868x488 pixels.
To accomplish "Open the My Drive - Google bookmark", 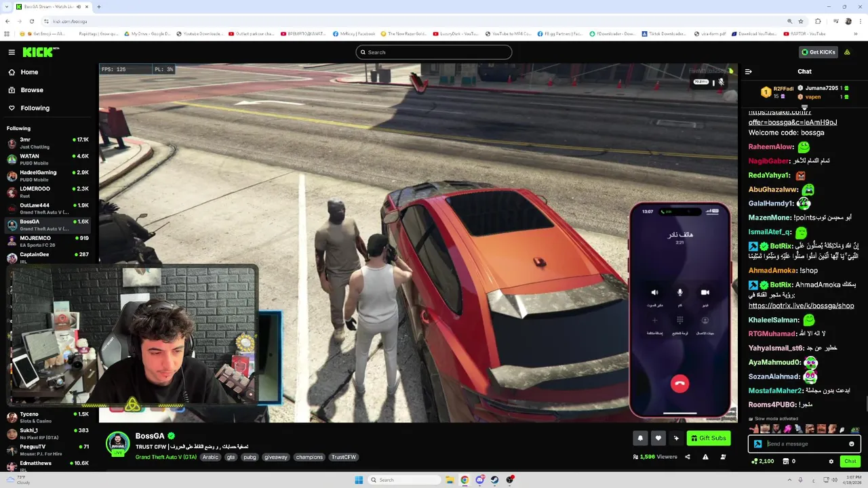I will click(147, 34).
